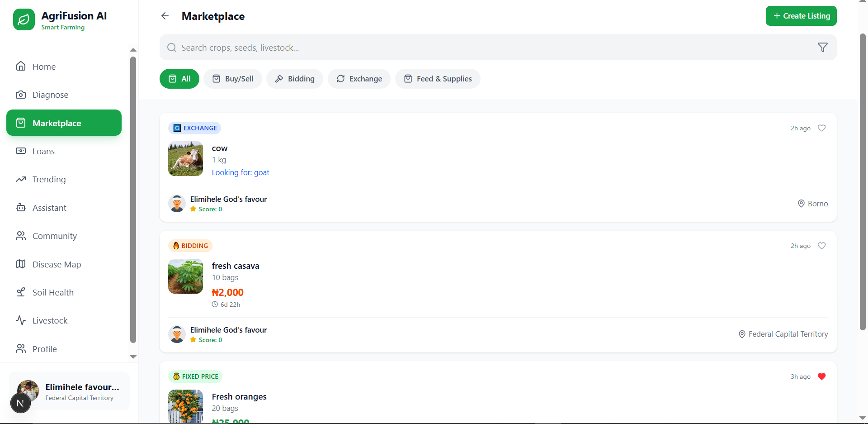Click the Create Listing button
This screenshot has width=868, height=424.
(x=801, y=16)
